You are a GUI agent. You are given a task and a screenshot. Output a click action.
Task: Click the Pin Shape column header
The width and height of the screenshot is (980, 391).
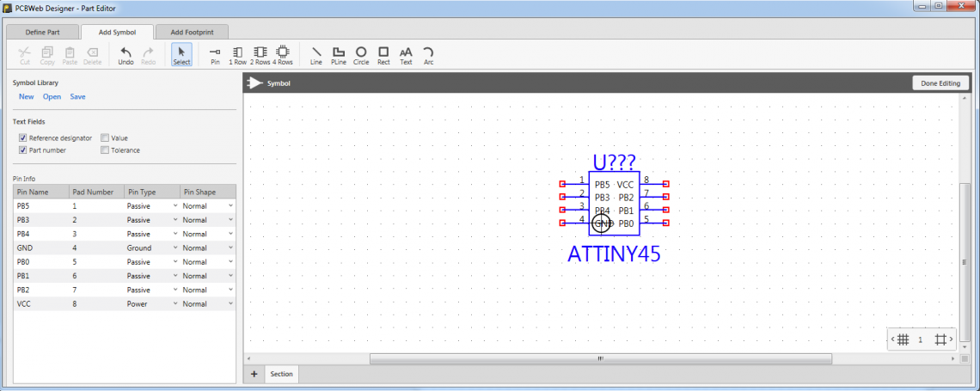(x=207, y=192)
